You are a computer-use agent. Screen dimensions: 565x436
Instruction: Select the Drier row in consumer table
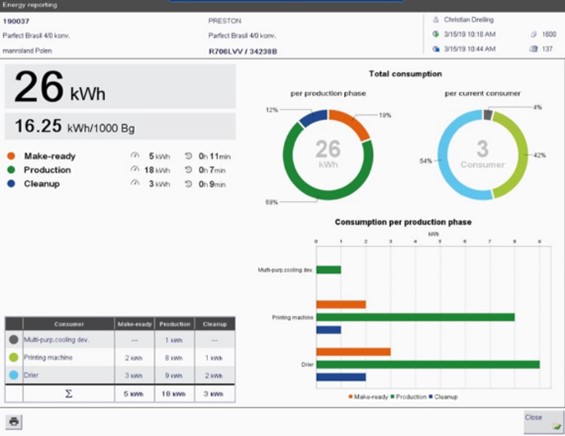[120, 375]
